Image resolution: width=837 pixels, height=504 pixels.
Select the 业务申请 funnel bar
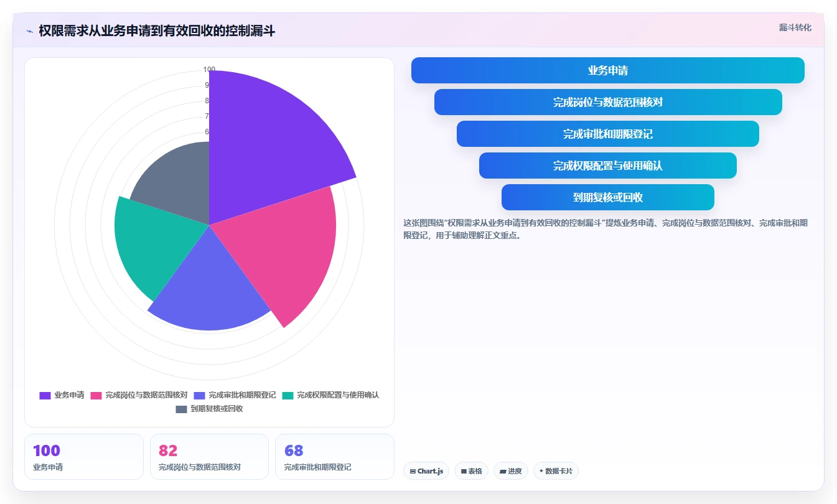pos(607,70)
